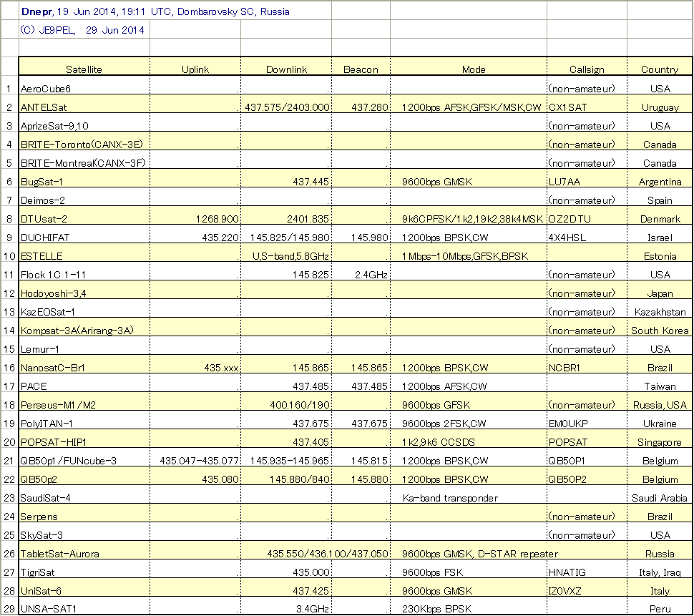The image size is (694, 616).
Task: Click the South Korea country cell
Action: pyautogui.click(x=660, y=326)
